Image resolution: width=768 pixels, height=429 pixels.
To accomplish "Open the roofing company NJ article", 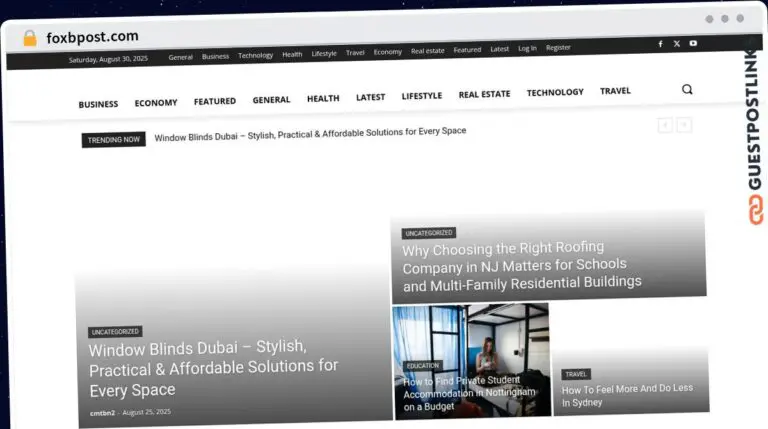I will (x=521, y=265).
